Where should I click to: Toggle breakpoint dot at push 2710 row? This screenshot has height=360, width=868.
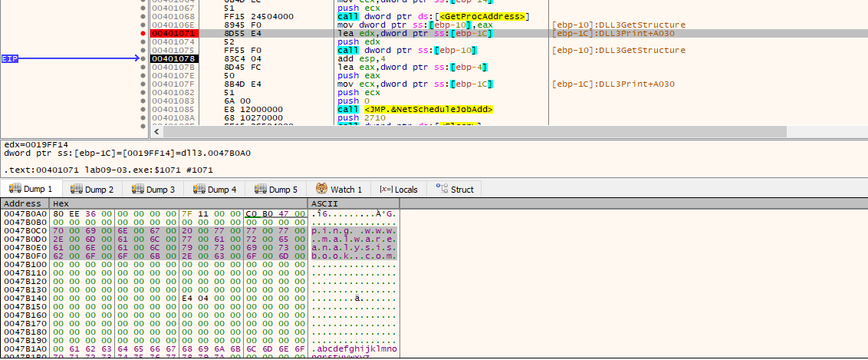tap(144, 117)
